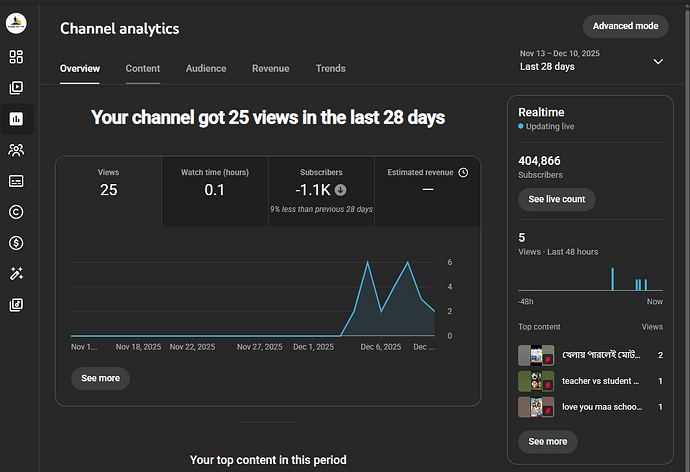Open the Revenue tab
The height and width of the screenshot is (472, 690).
(271, 69)
